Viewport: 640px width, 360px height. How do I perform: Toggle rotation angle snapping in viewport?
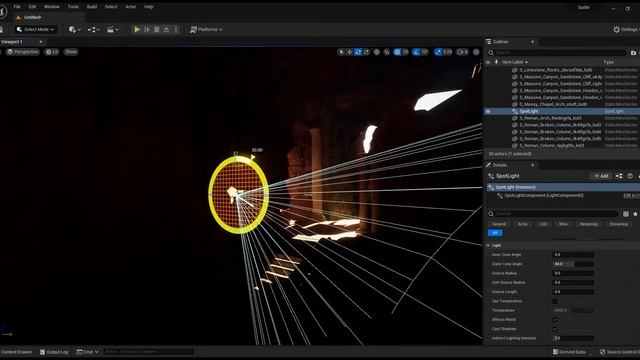(x=416, y=52)
